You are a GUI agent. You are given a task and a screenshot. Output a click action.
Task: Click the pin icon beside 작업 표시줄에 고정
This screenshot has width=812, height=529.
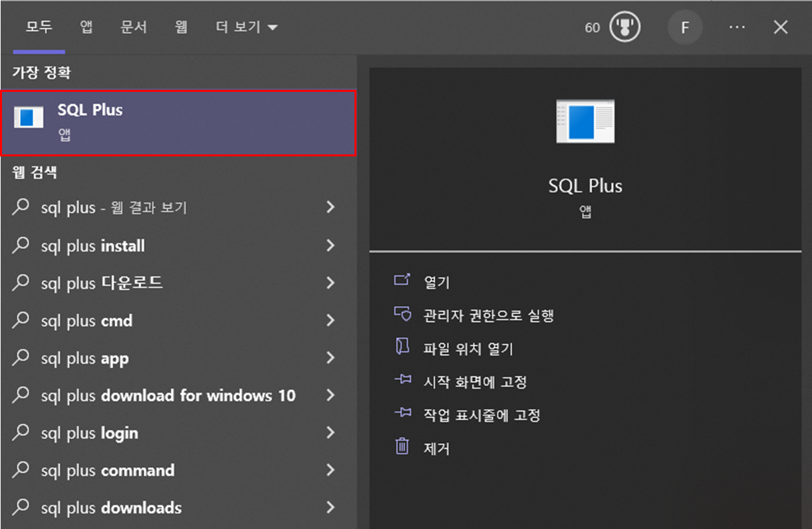[402, 413]
